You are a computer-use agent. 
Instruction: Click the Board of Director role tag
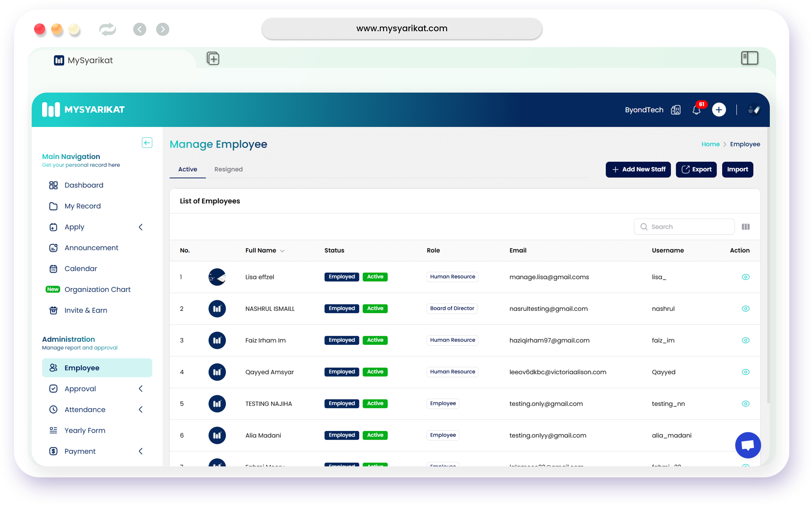[x=452, y=309]
